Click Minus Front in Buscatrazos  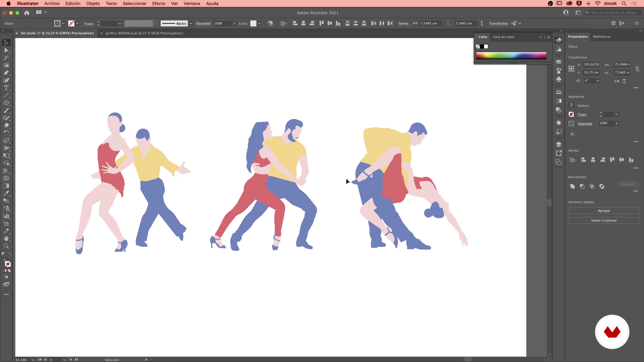(582, 186)
